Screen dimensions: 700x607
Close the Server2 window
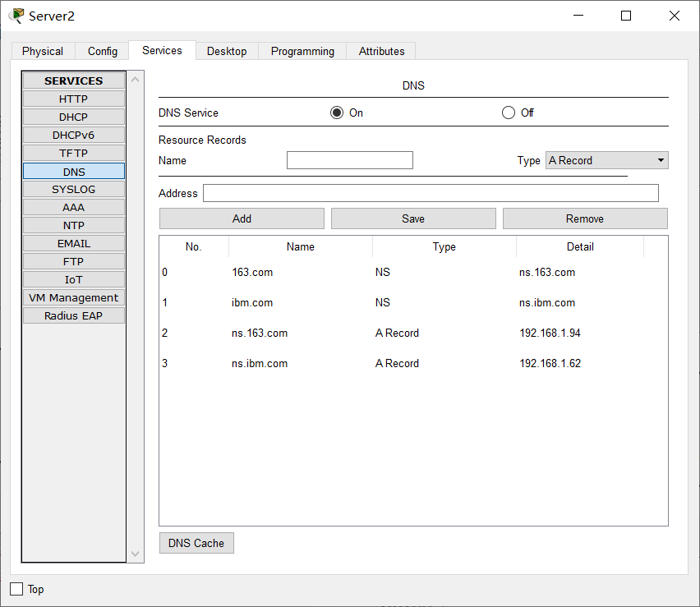coord(674,16)
